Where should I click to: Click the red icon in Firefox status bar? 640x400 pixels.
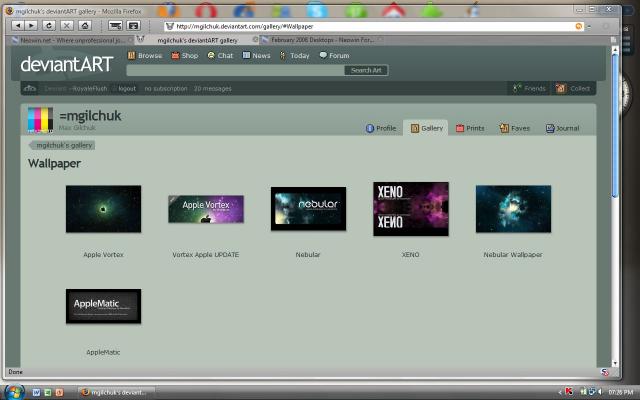[x=605, y=372]
